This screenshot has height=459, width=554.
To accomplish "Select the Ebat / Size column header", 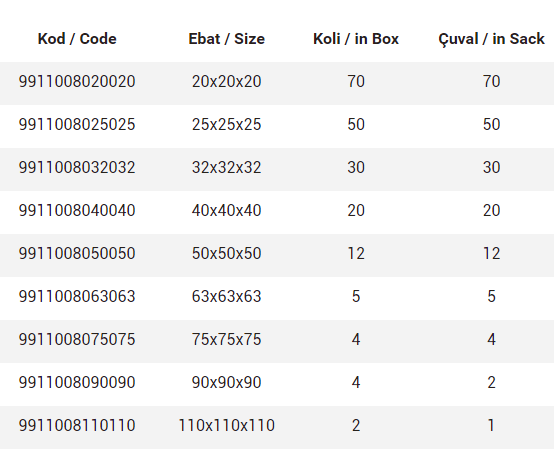I will [226, 39].
